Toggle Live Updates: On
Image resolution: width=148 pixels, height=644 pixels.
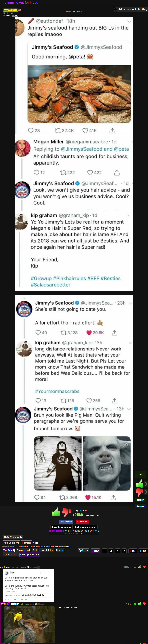[x=30, y=554]
